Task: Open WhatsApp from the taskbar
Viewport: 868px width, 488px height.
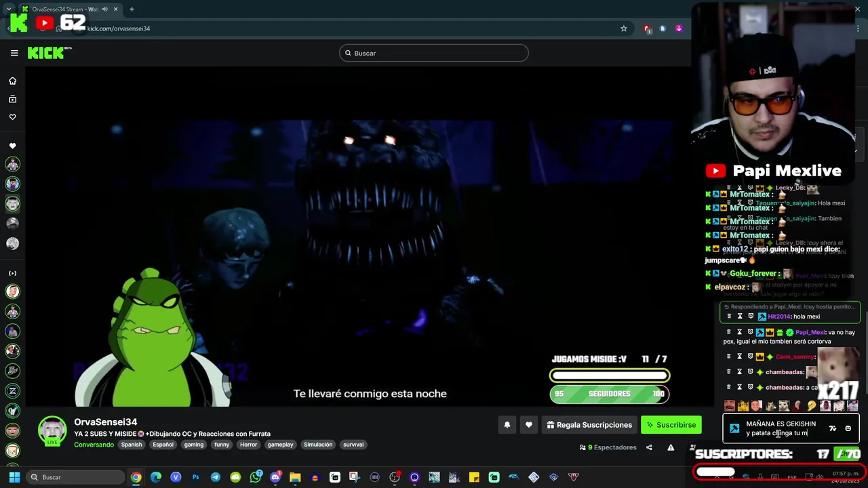Action: 255,477
